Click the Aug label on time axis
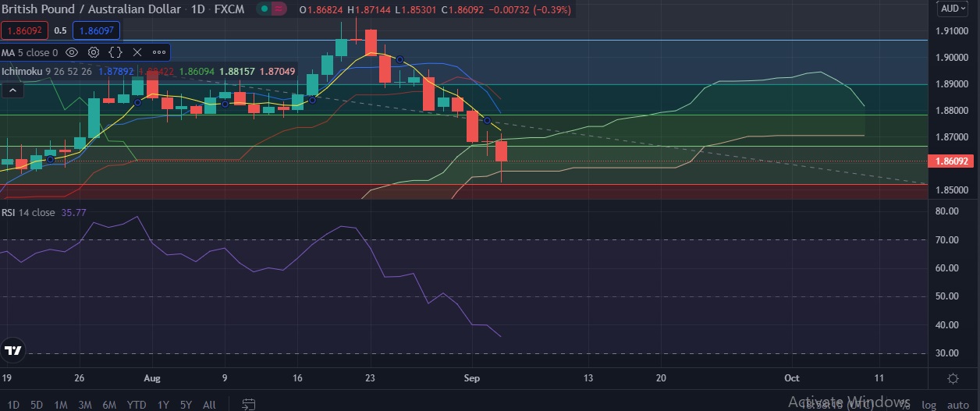This screenshot has width=980, height=411. [152, 378]
